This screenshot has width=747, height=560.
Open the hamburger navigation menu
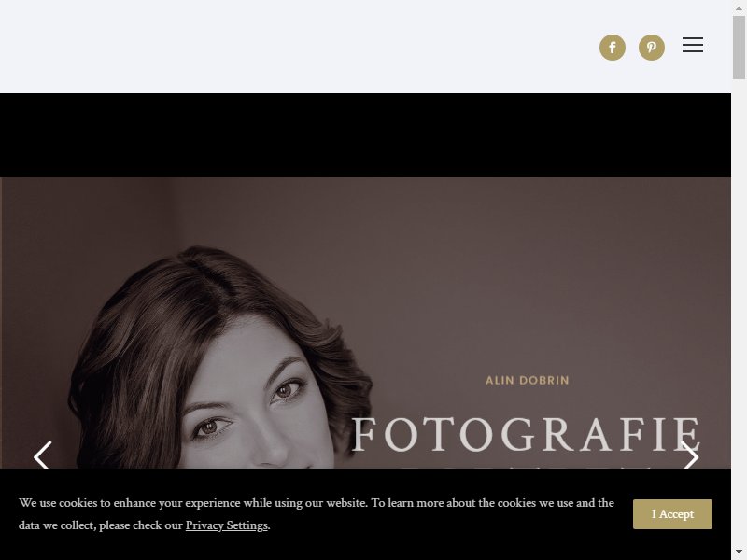tap(693, 45)
